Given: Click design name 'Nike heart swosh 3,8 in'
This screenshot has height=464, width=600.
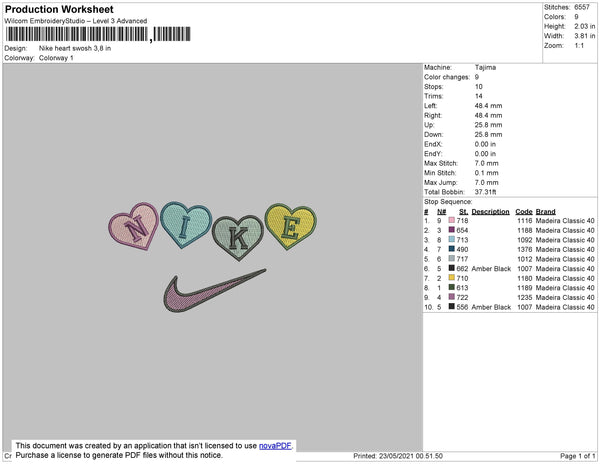Looking at the screenshot, I should [x=75, y=48].
